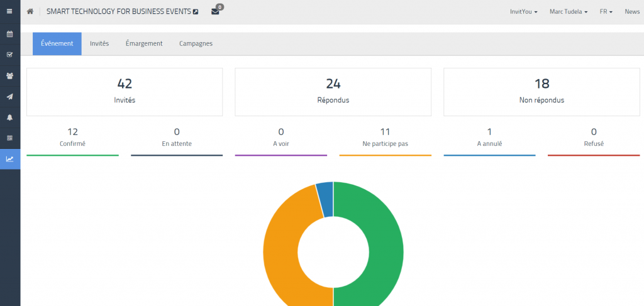The image size is (644, 306).
Task: Click the Ne participe pas label
Action: [x=386, y=144]
